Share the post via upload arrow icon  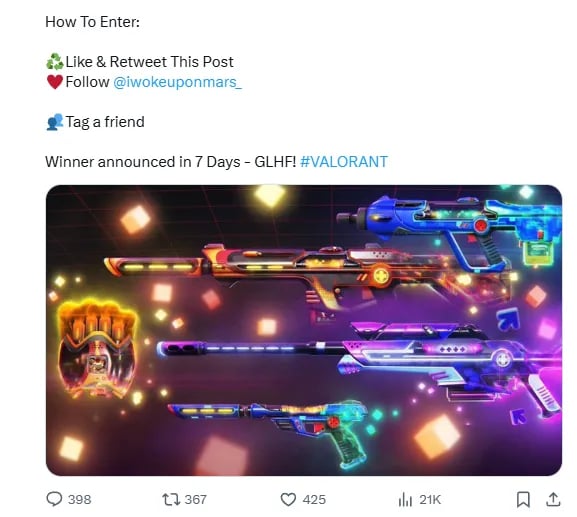coord(553,499)
